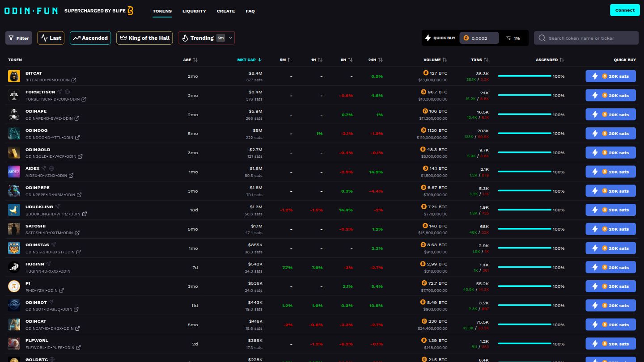Quick buy 20K sats of BITCAT
The image size is (644, 362).
point(610,76)
